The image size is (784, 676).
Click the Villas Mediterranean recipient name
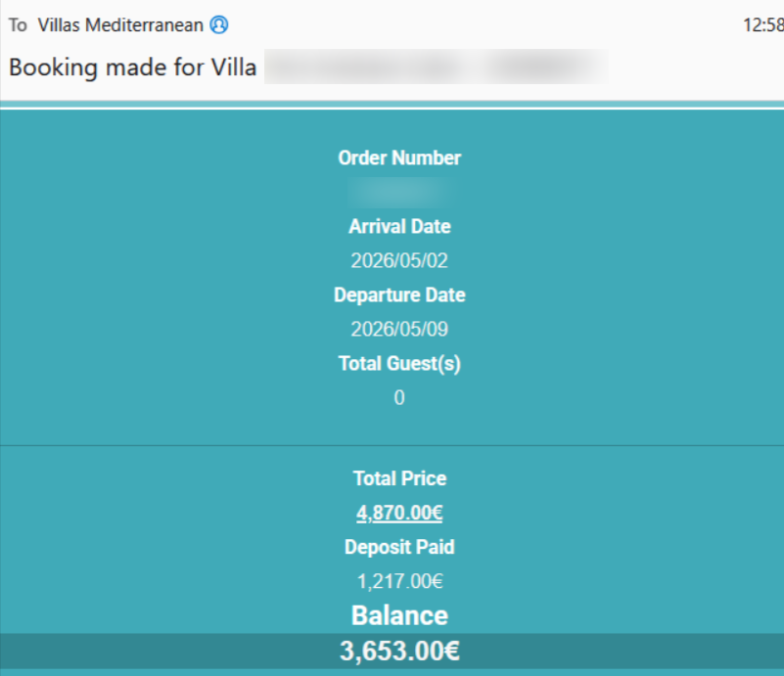point(120,25)
